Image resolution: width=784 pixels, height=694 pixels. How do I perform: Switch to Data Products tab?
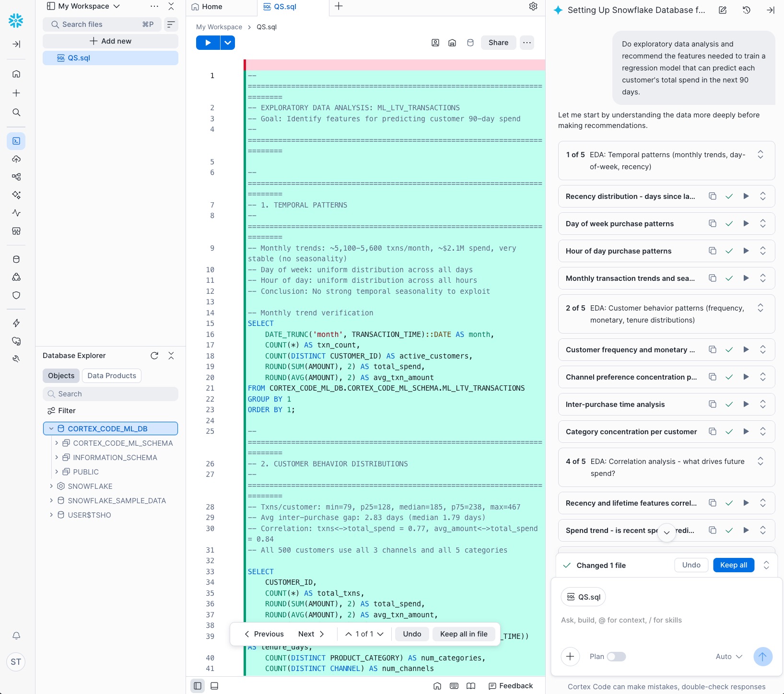(112, 376)
